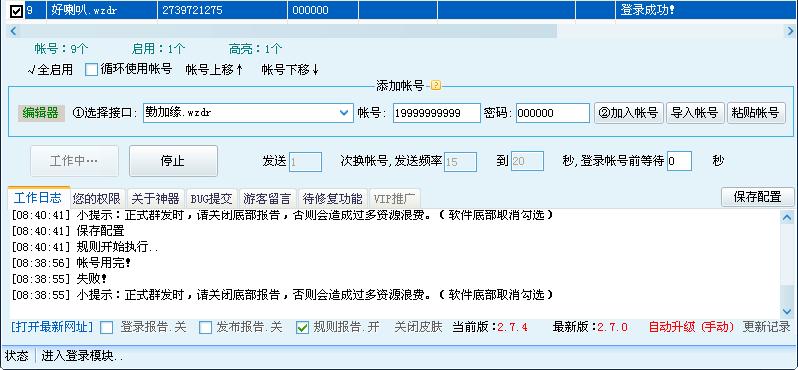Select the 好喇叭.wzdr cell in row 9
This screenshot has width=798, height=370.
pos(102,10)
